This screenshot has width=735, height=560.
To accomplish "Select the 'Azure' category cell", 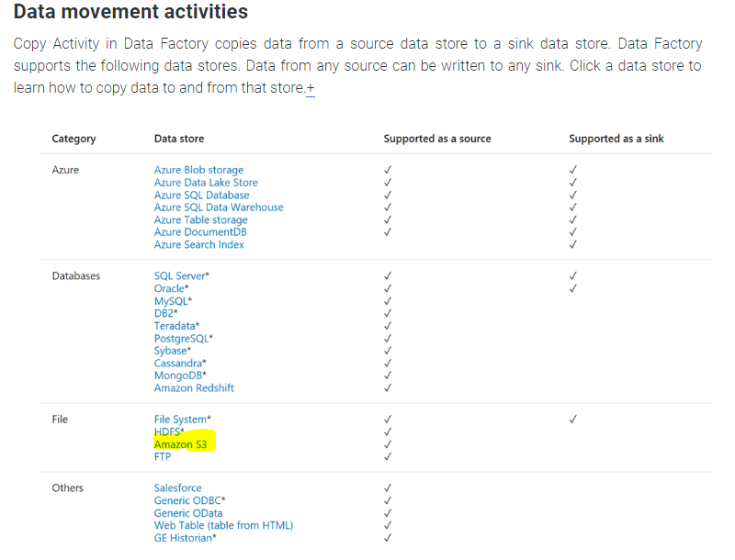I will pos(65,170).
